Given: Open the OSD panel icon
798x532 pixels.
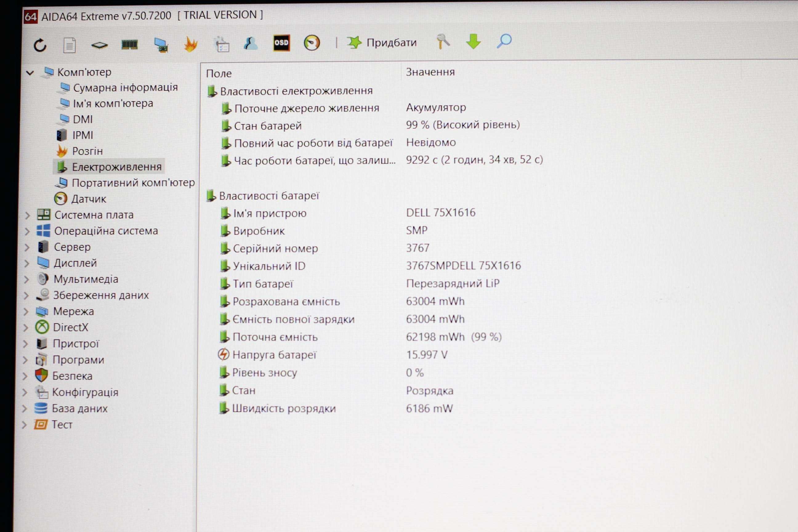Looking at the screenshot, I should [282, 43].
